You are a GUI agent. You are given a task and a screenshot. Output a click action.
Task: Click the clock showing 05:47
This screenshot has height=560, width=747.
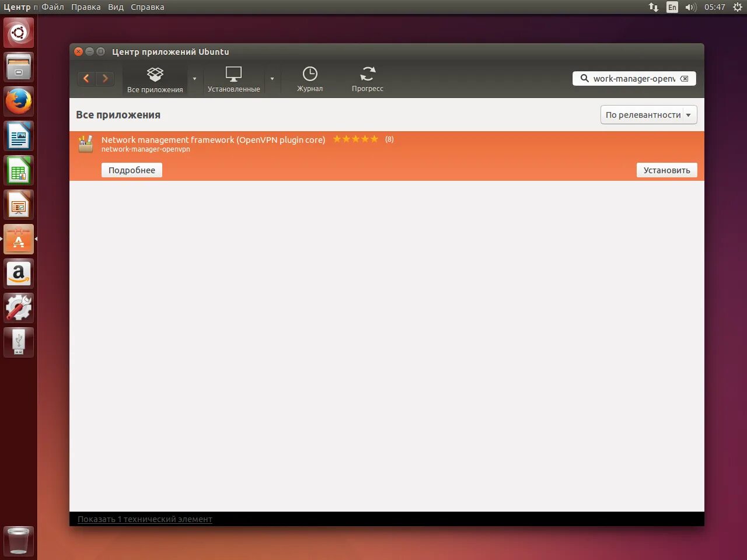[x=714, y=7]
